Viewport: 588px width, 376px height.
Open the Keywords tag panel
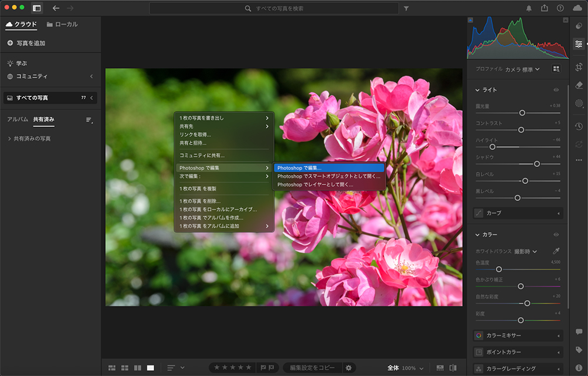pyautogui.click(x=579, y=350)
